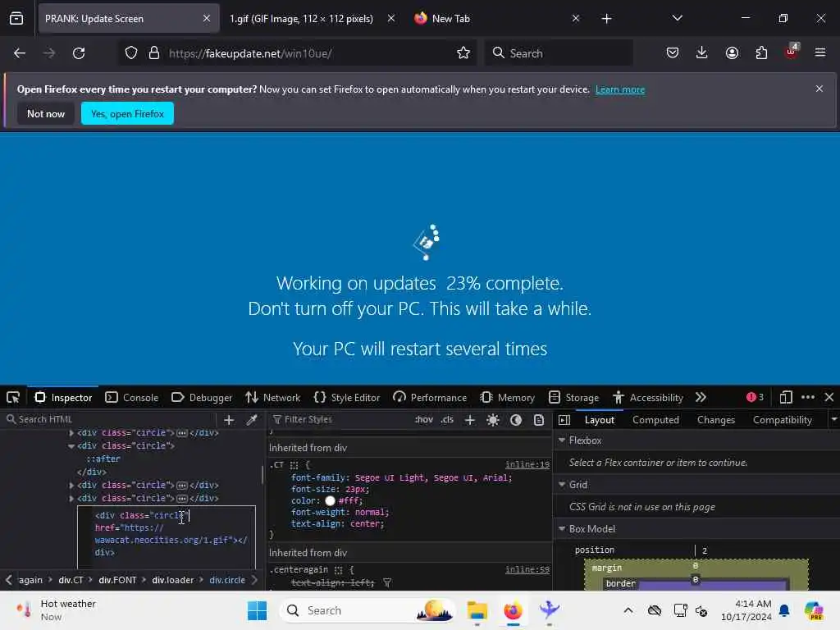List all open tabs dropdown
This screenshot has height=630, width=840.
677,18
